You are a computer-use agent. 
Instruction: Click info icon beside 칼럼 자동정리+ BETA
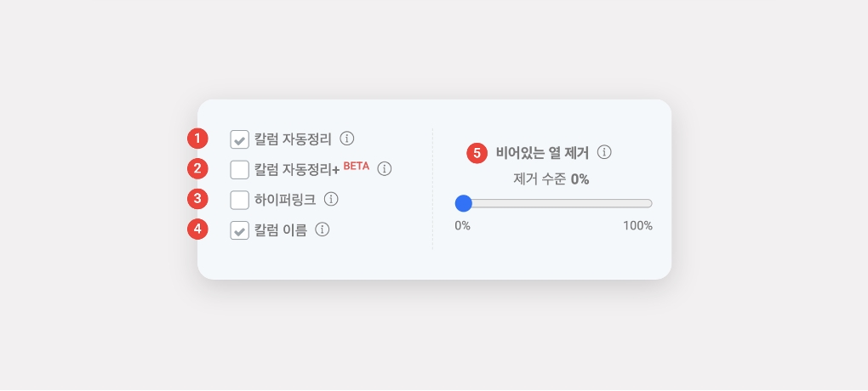pos(385,169)
